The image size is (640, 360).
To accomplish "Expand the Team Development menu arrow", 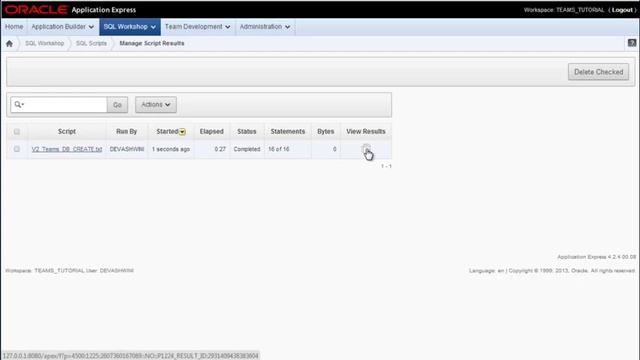I will tap(227, 27).
